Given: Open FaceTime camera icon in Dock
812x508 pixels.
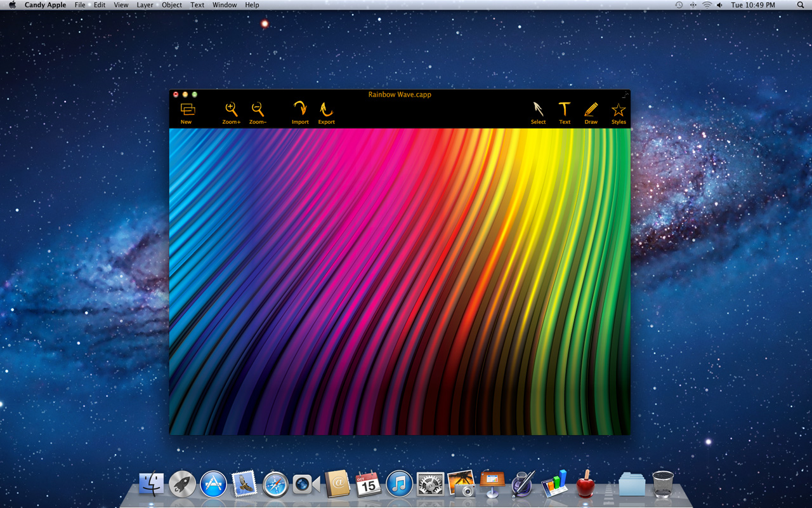Looking at the screenshot, I should click(x=306, y=485).
